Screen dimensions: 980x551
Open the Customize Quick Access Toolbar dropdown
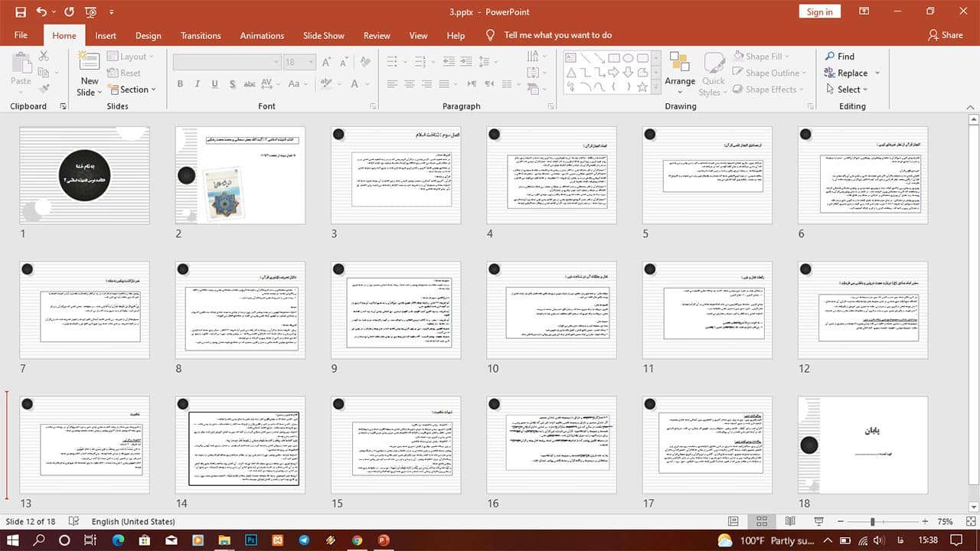pos(112,12)
